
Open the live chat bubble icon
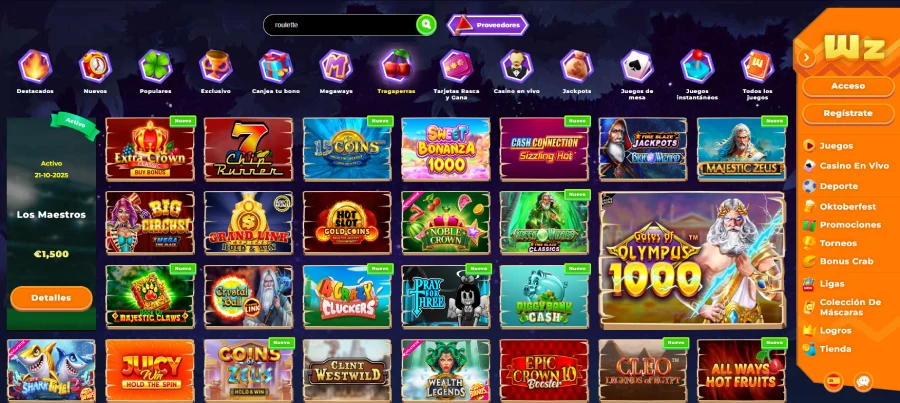[x=863, y=381]
